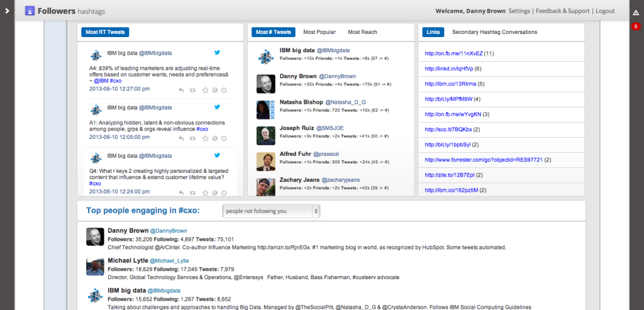Retweet the 12:24:00 pm tweet
The image size is (644, 310).
pyautogui.click(x=192, y=192)
